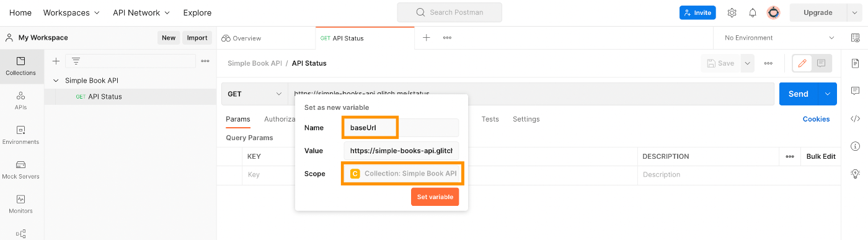Open the Collections sidebar panel
Viewport: 868px width, 240px height.
(x=21, y=66)
